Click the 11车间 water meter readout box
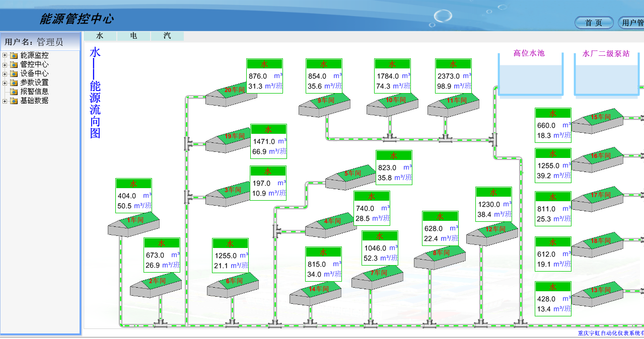Screen dimensions: 644x339 coord(453,76)
